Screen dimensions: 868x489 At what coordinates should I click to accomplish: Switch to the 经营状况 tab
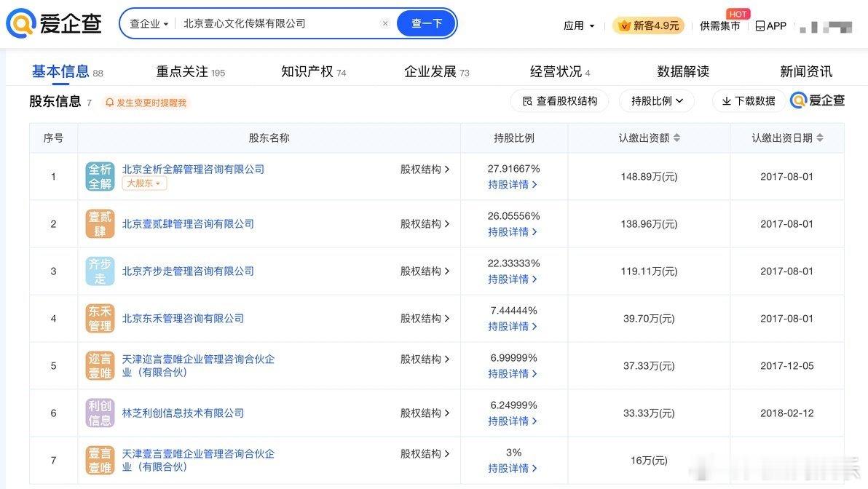point(560,71)
